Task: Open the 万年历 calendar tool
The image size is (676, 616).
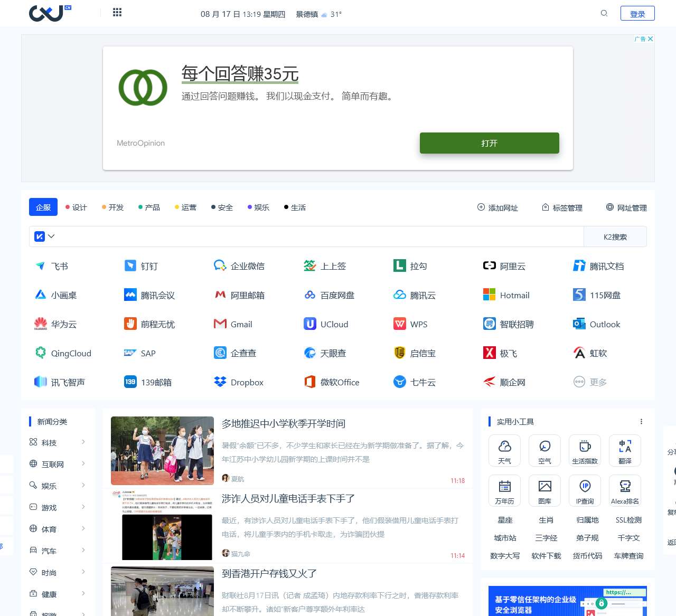Action: (504, 490)
